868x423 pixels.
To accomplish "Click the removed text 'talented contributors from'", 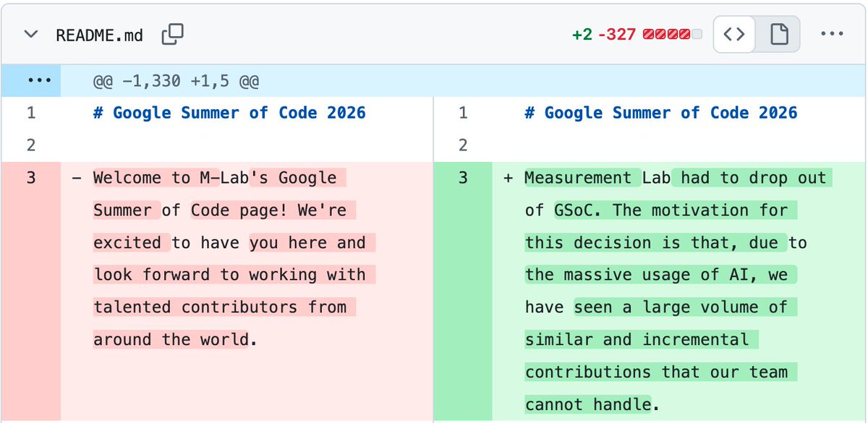I will 220,307.
